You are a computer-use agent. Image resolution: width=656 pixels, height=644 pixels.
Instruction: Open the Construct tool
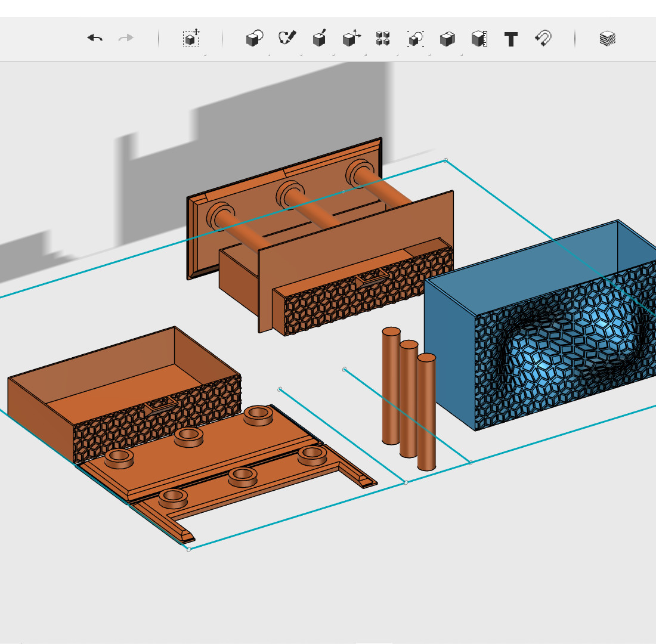pos(319,38)
